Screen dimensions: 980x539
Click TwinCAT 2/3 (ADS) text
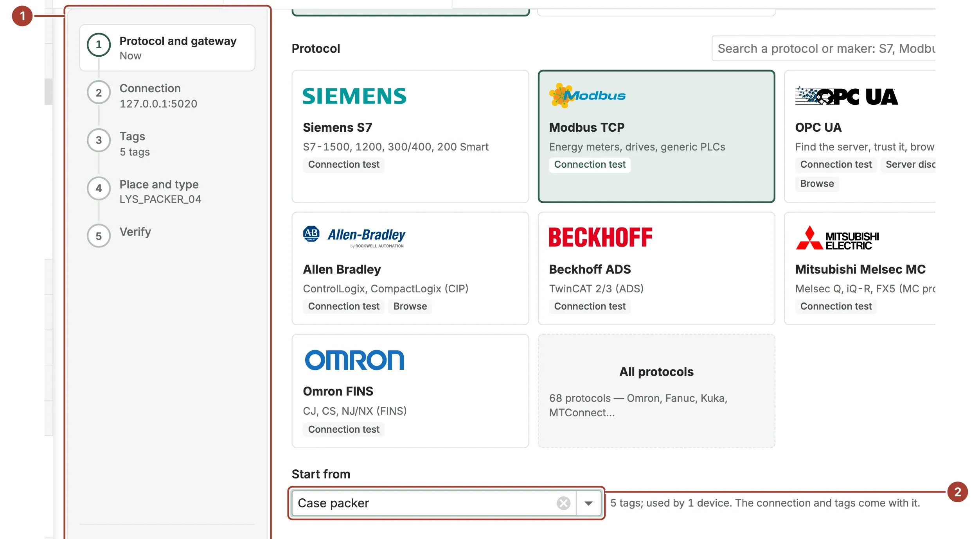(596, 289)
